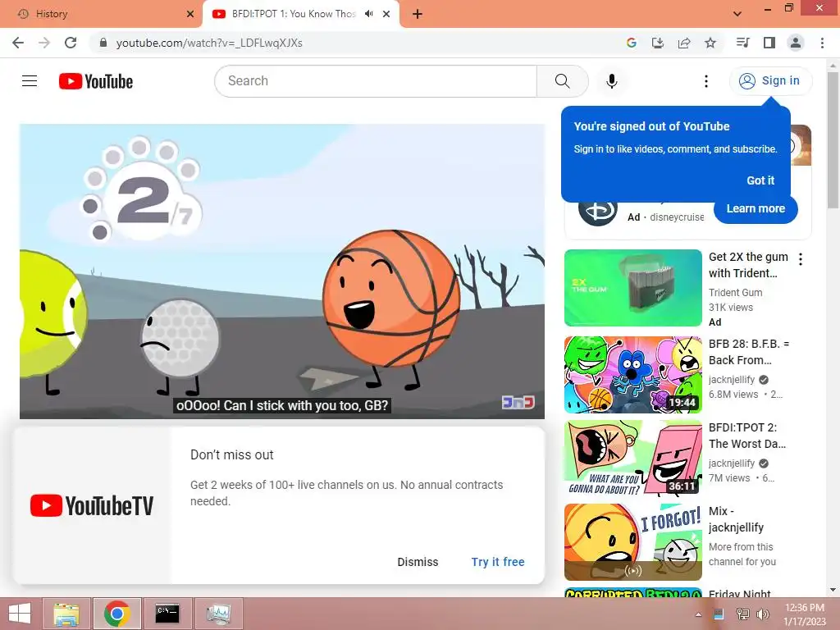Open Get 2X the gum title

pyautogui.click(x=748, y=265)
